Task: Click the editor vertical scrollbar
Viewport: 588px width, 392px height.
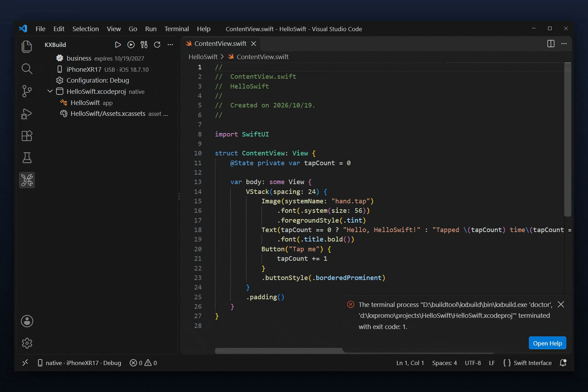Action: coord(568,140)
